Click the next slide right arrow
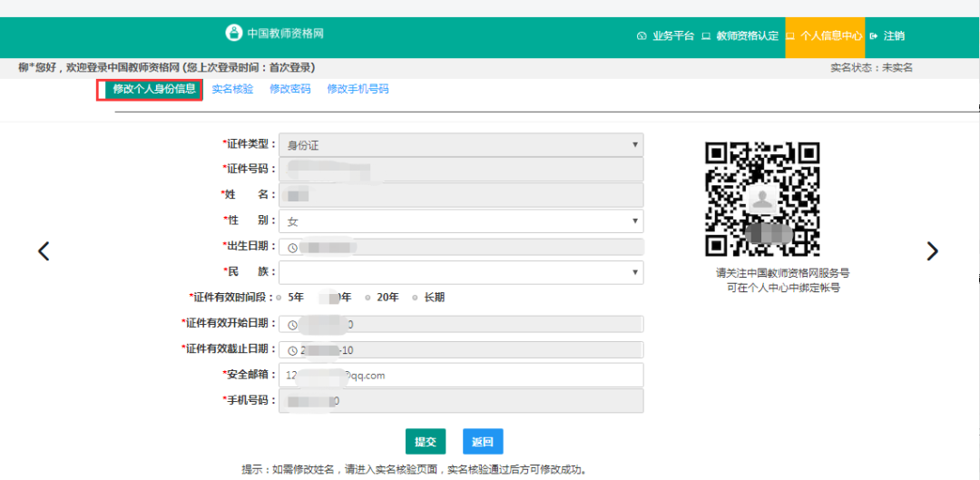The width and height of the screenshot is (980, 480). click(x=932, y=251)
